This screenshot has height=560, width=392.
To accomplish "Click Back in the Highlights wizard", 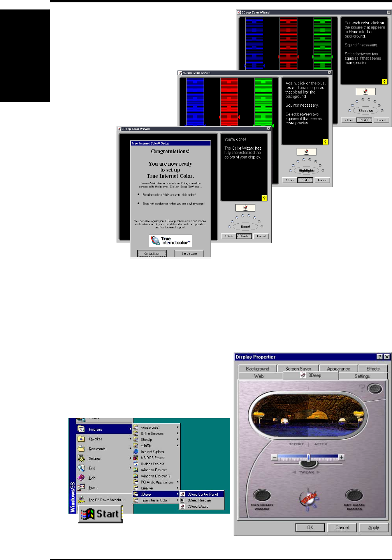I will point(290,180).
